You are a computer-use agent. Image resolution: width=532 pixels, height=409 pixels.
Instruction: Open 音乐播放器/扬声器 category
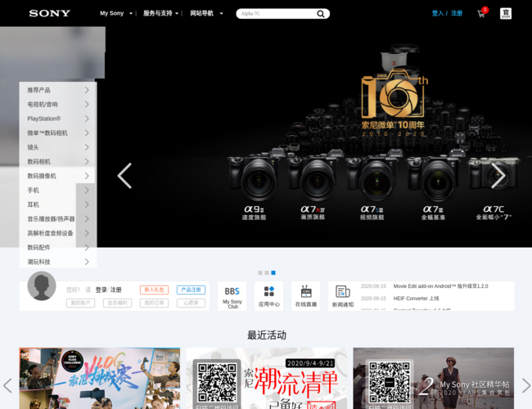(x=58, y=218)
